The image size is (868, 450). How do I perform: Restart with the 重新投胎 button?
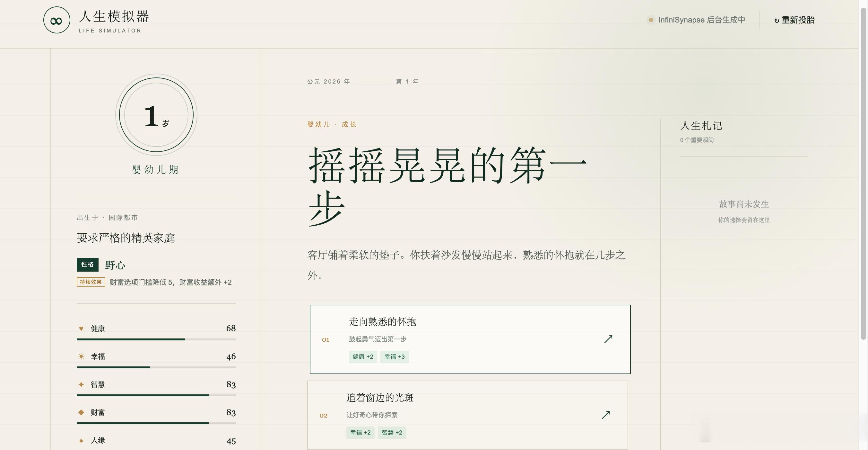(794, 20)
